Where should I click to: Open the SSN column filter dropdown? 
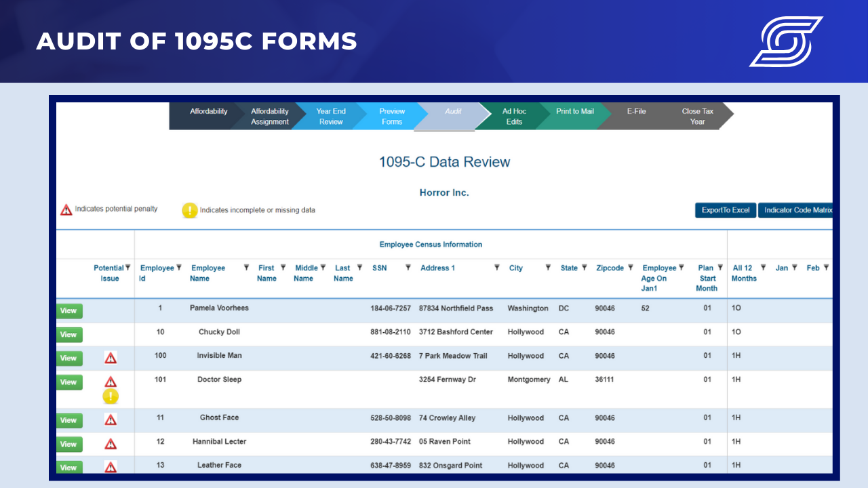point(408,268)
